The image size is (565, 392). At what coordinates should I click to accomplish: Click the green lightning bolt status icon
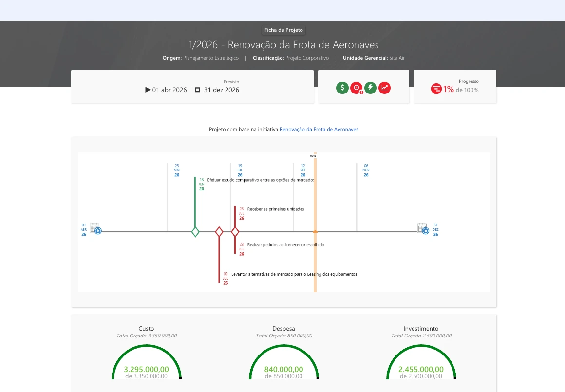pos(371,88)
